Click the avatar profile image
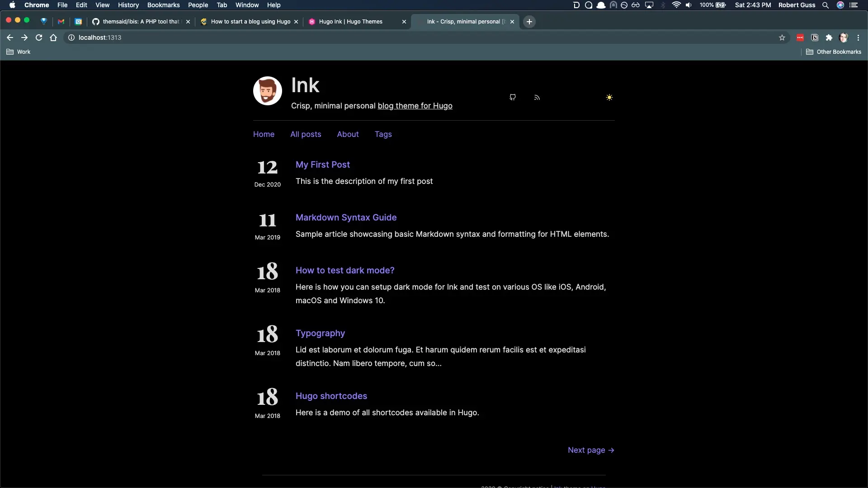Image resolution: width=868 pixels, height=488 pixels. tap(268, 91)
